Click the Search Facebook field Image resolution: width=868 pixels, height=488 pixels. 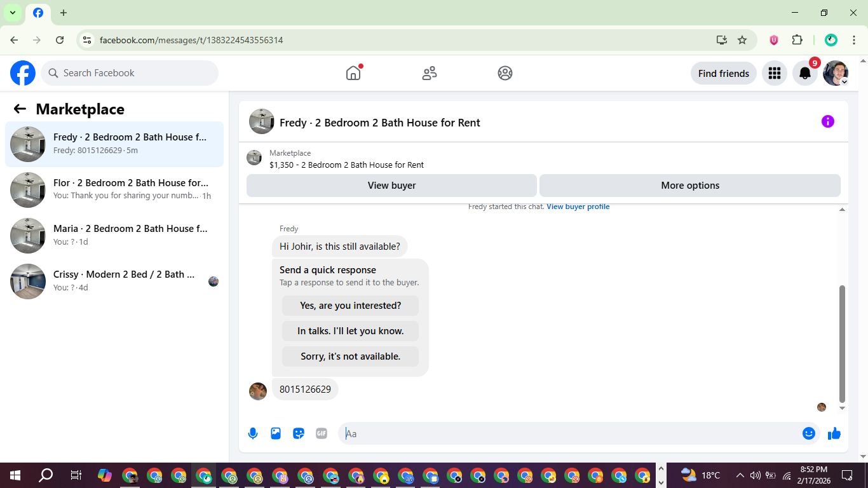130,73
